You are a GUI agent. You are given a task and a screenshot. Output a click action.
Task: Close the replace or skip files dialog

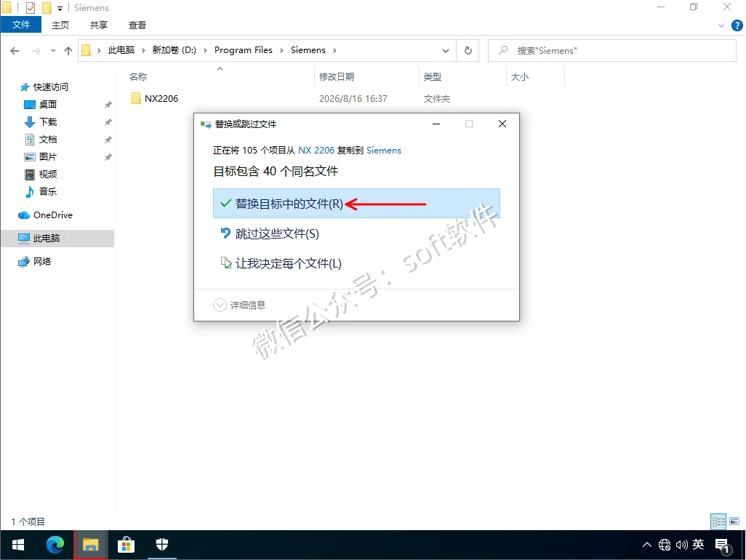[502, 124]
